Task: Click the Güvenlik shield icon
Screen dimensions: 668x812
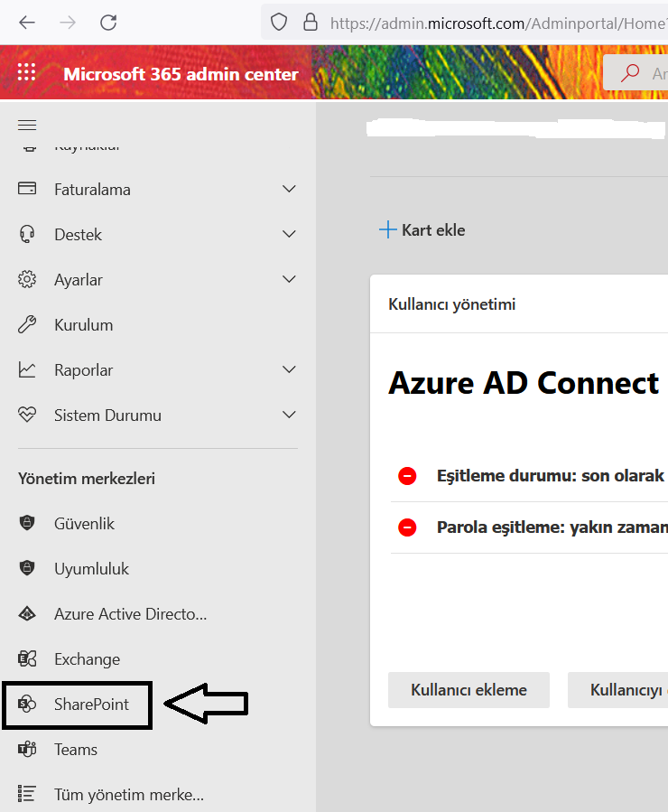Action: [x=27, y=523]
